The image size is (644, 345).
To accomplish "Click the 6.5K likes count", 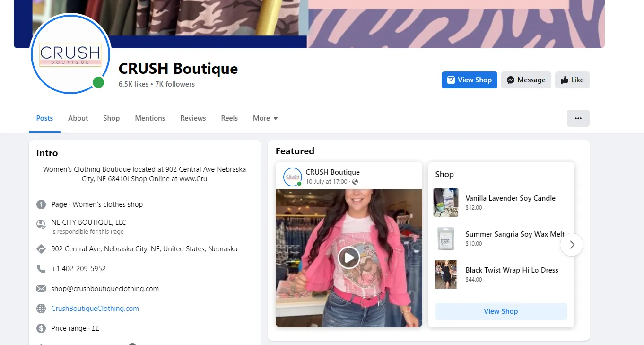I will click(133, 84).
